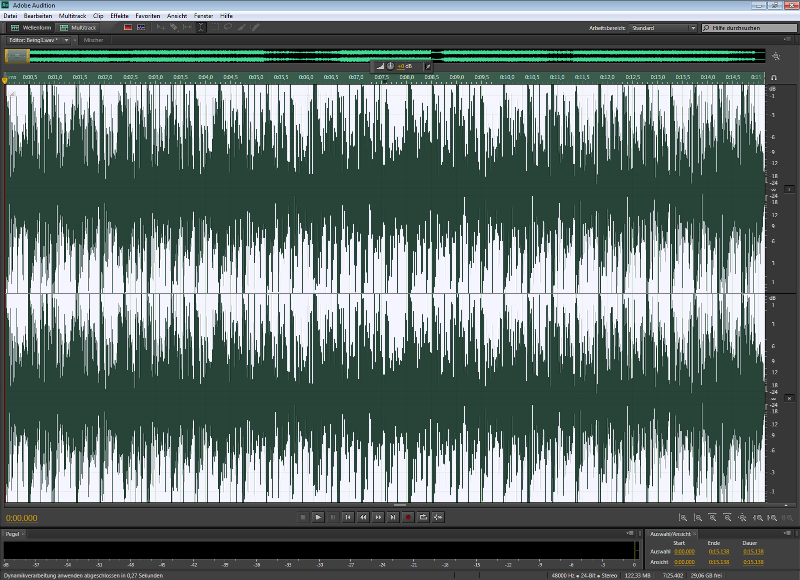This screenshot has height=580, width=800.
Task: Switch to the Wellenform editor view
Action: tap(31, 28)
